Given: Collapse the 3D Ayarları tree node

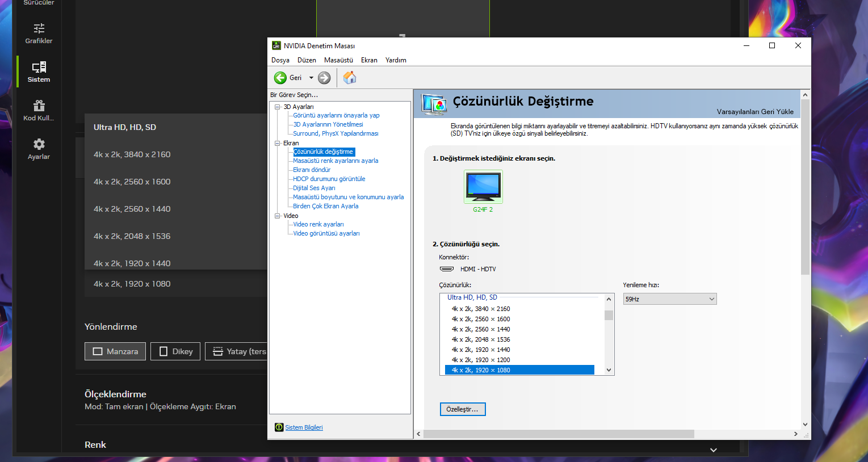Looking at the screenshot, I should click(x=278, y=107).
